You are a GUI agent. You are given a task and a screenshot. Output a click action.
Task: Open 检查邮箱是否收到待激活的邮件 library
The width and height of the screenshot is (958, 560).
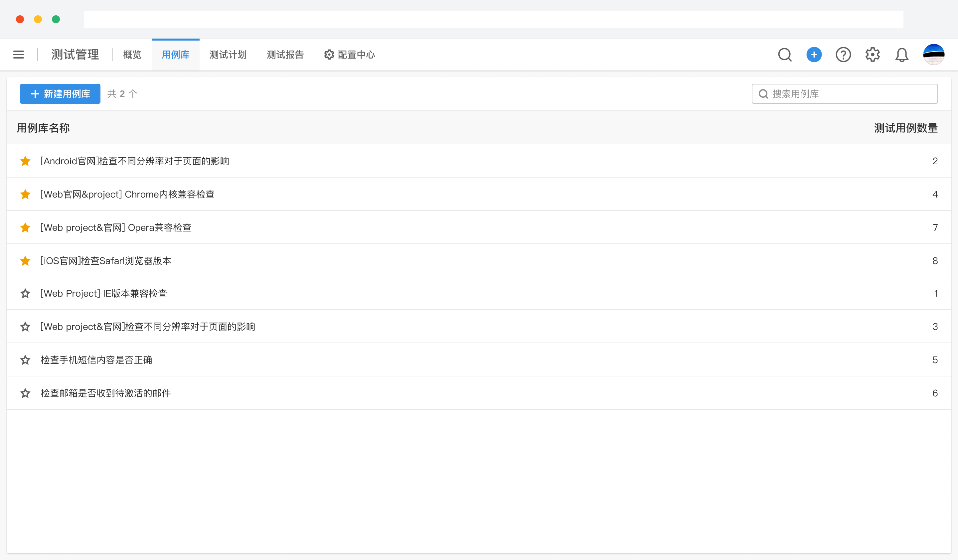106,393
